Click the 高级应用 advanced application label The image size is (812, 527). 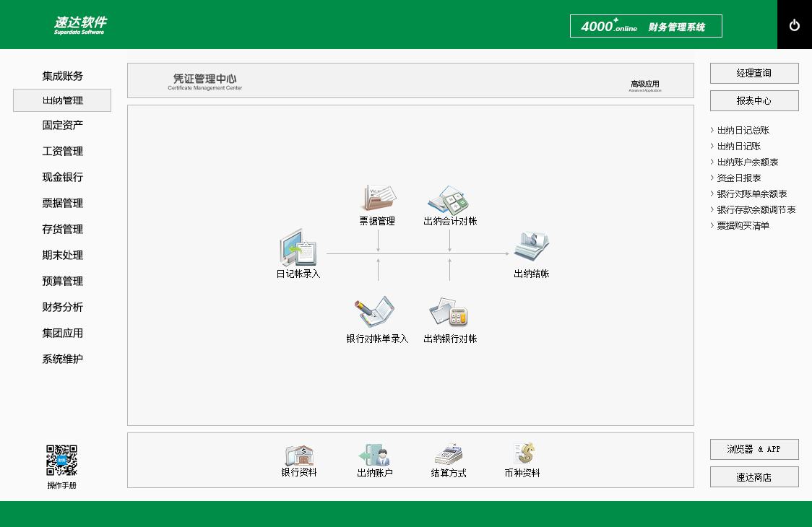click(x=644, y=85)
